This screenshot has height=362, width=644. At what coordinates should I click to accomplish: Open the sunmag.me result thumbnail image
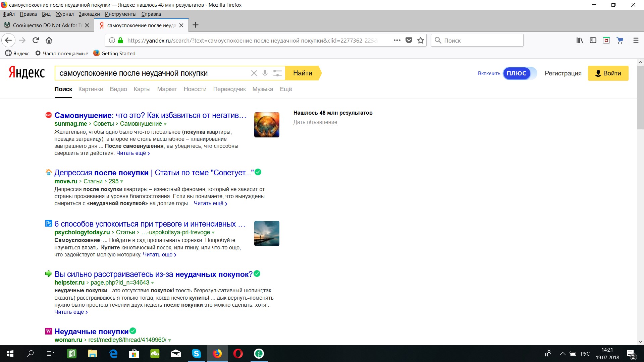pyautogui.click(x=267, y=125)
